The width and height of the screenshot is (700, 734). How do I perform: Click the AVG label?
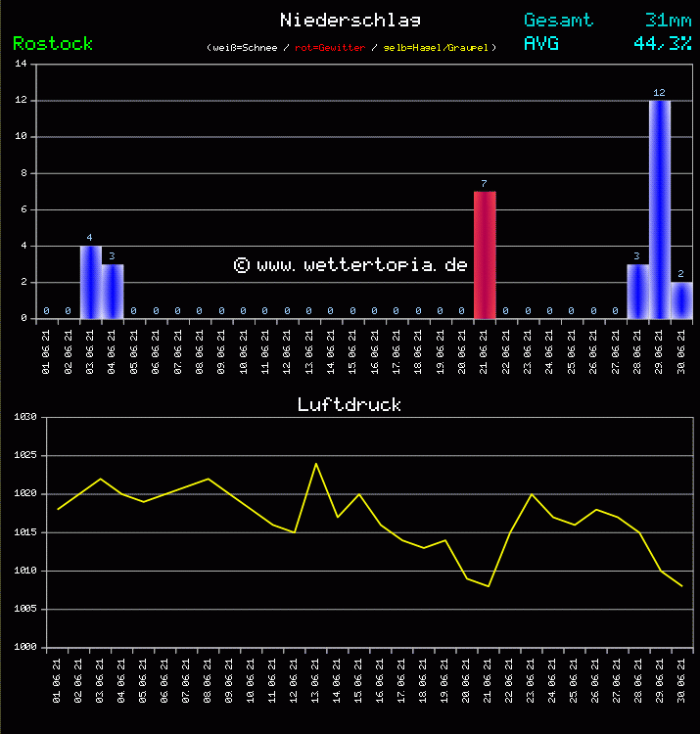point(541,43)
